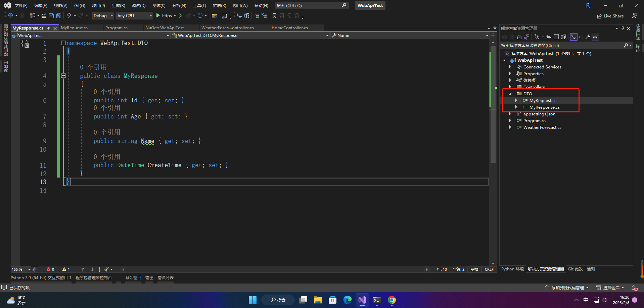
Task: Open the 调试(D) menu
Action: [x=139, y=6]
